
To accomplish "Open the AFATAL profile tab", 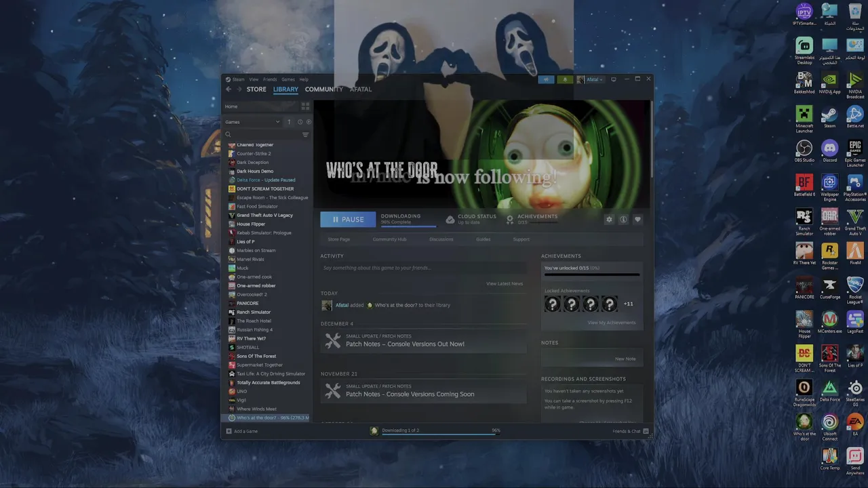I will click(x=360, y=89).
